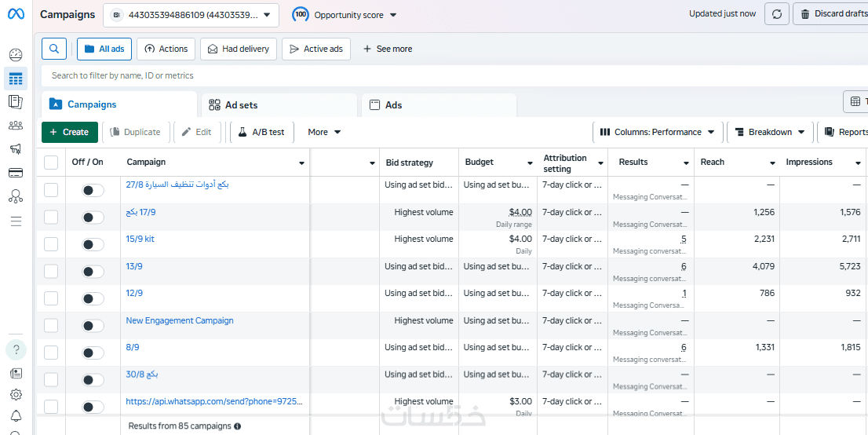Open the Billing card icon in sidebar

pyautogui.click(x=16, y=173)
